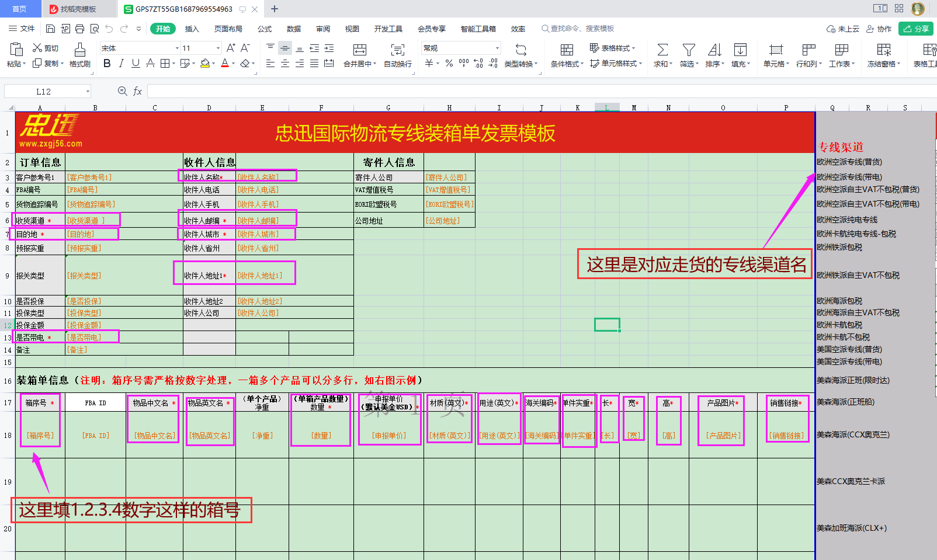Image resolution: width=937 pixels, height=560 pixels.
Task: Click the 求和 AutoSum icon
Action: point(662,55)
